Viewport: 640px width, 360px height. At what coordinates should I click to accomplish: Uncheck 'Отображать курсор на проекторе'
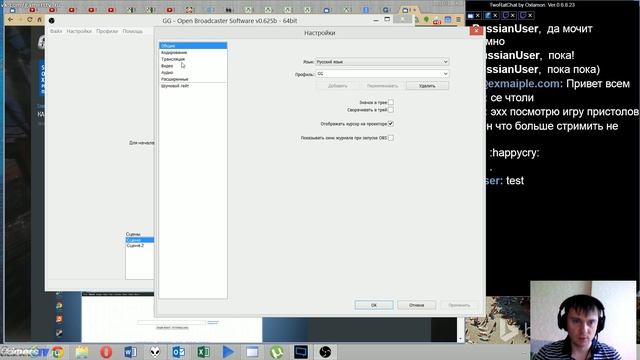pos(391,124)
